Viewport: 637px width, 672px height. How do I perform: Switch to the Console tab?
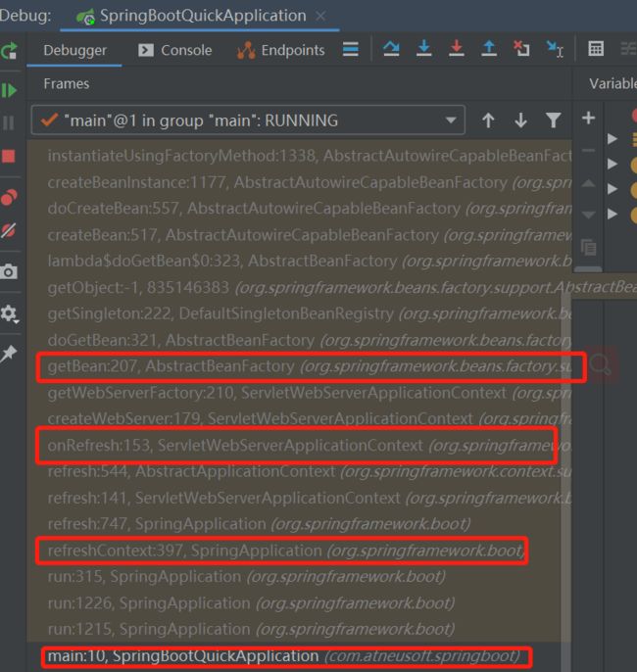[x=175, y=50]
